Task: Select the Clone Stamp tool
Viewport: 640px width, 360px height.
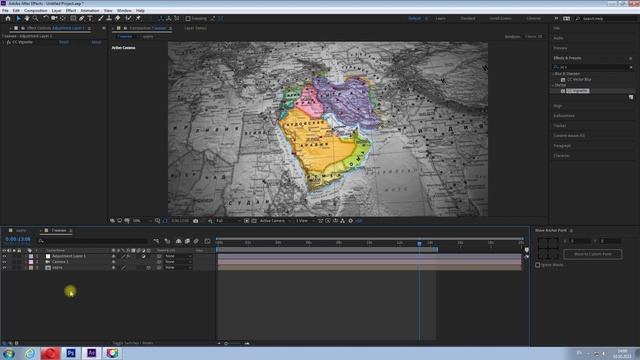Action: click(x=109, y=18)
